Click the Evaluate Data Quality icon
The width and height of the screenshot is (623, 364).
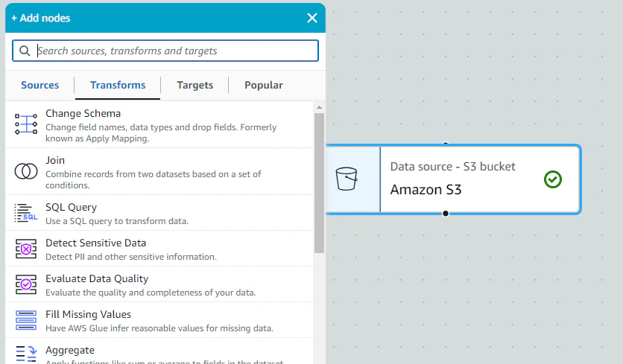[26, 284]
